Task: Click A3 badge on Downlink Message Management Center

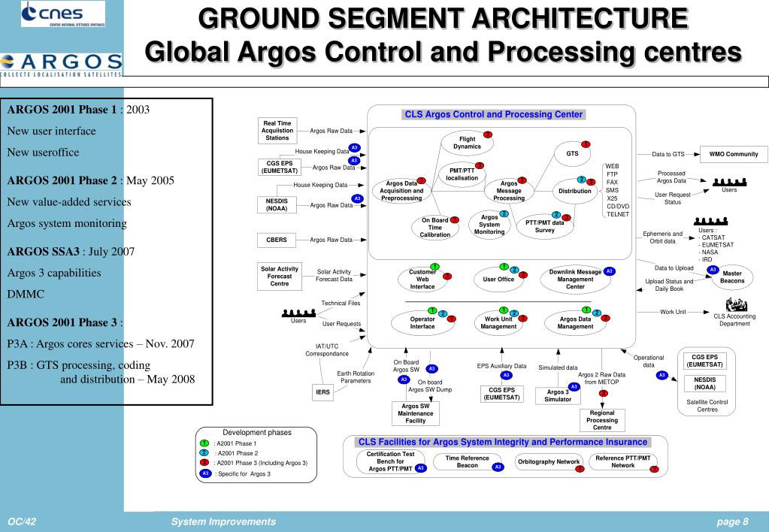Action: coord(609,271)
